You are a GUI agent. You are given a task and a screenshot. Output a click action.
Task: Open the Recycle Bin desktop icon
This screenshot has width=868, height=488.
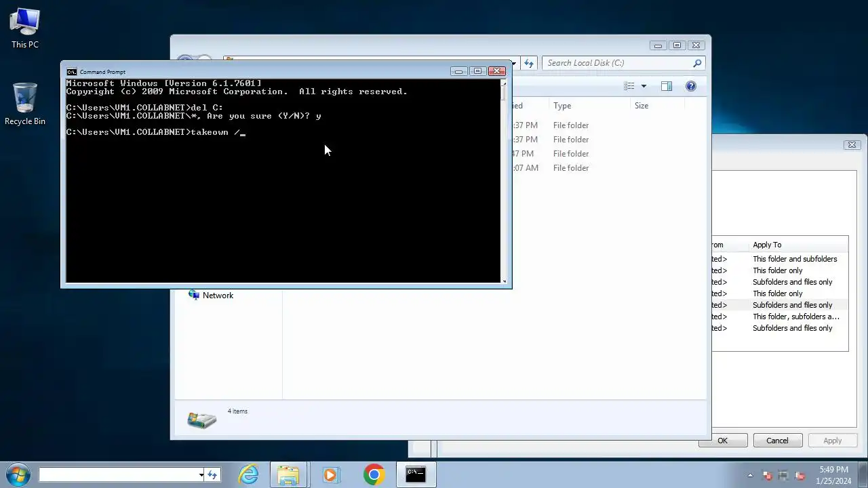coord(25,104)
